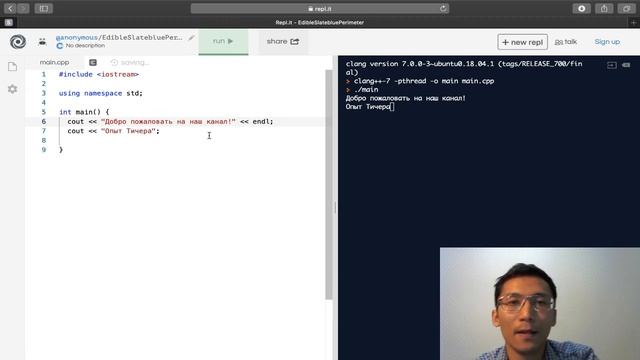Screen dimensions: 640x360
Task: Open the pinned tab icon
Action: (x=9, y=22)
